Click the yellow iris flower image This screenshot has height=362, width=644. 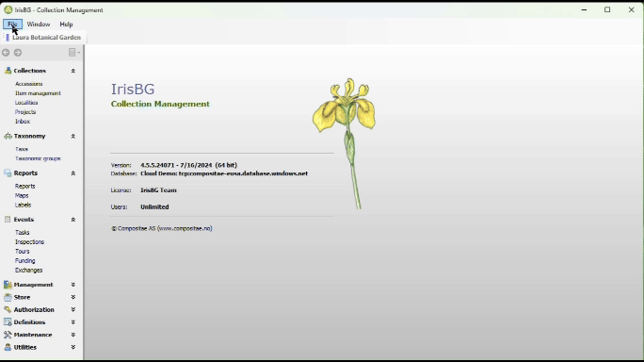pyautogui.click(x=345, y=143)
